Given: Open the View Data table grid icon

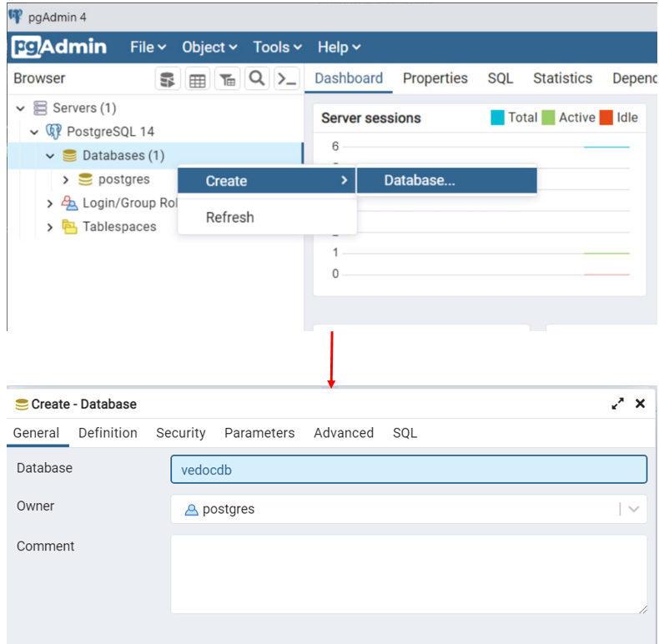Looking at the screenshot, I should [198, 79].
